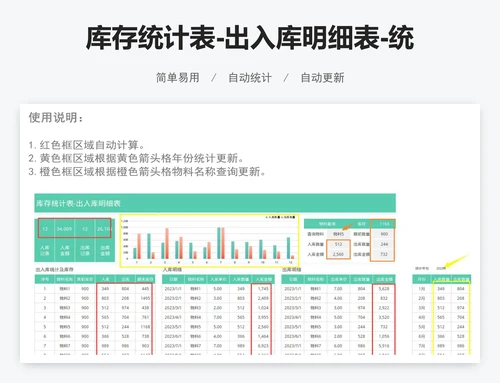Screen dimensions: 500x383
Task: Select the 入库金额 cell 1,464
Action: point(263,336)
